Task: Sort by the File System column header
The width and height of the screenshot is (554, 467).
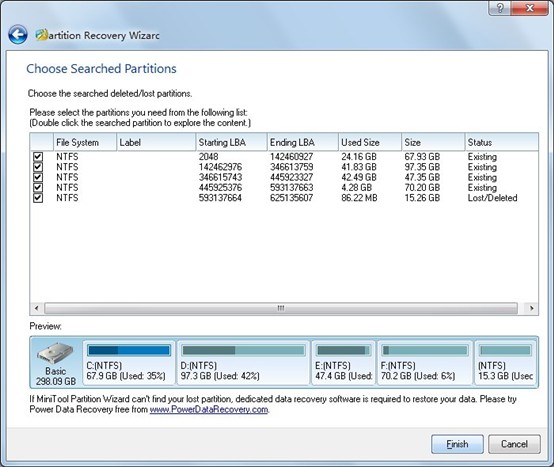Action: tap(85, 142)
